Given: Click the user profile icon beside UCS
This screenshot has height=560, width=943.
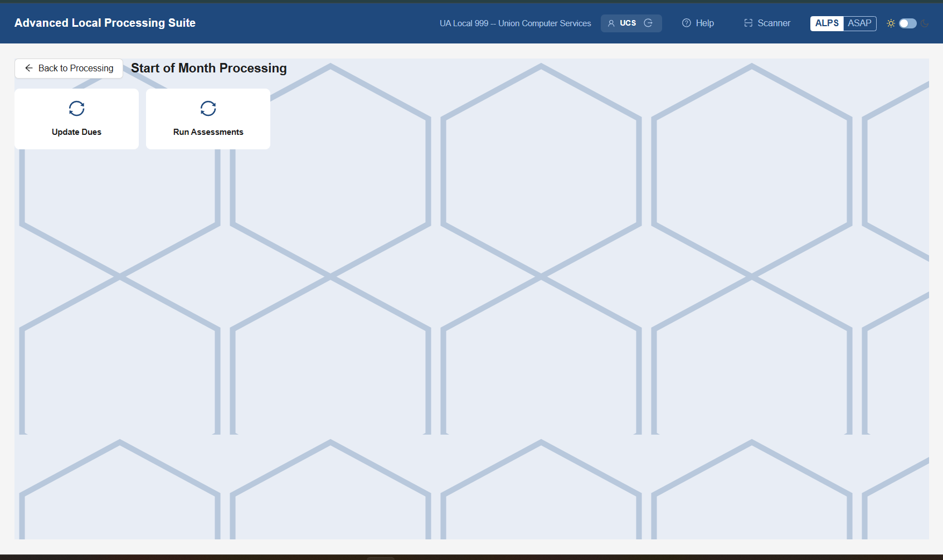Looking at the screenshot, I should click(x=611, y=23).
